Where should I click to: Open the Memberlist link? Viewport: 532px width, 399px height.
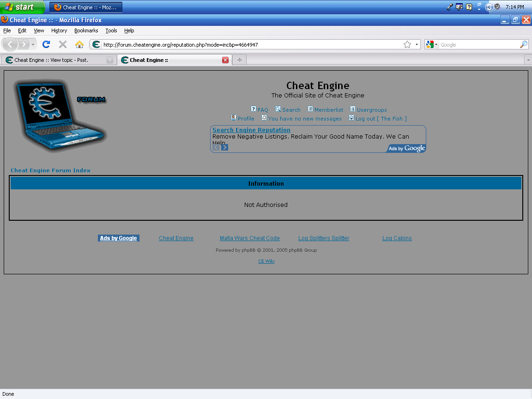point(328,110)
